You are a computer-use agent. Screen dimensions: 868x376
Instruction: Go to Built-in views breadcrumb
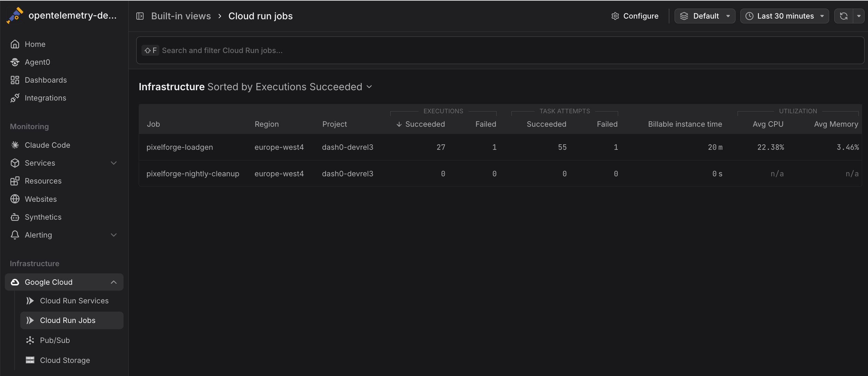(181, 16)
